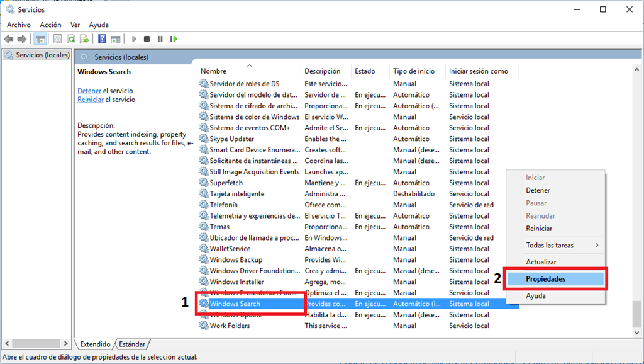Sort by Iniciar sesión como header
This screenshot has height=364, width=644.
click(x=482, y=71)
